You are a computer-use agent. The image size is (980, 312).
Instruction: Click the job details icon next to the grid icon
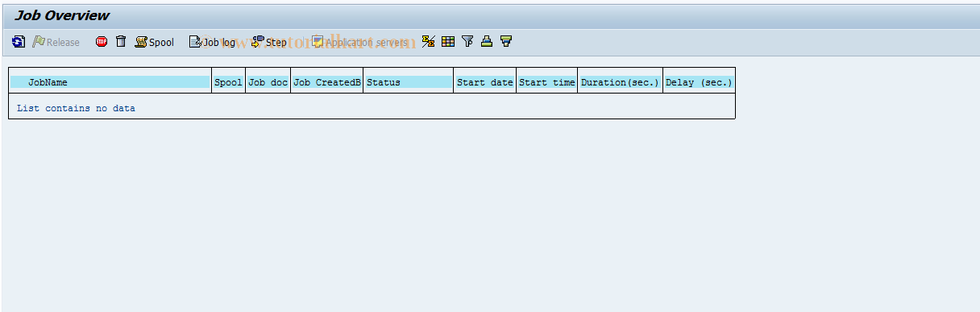coord(429,42)
